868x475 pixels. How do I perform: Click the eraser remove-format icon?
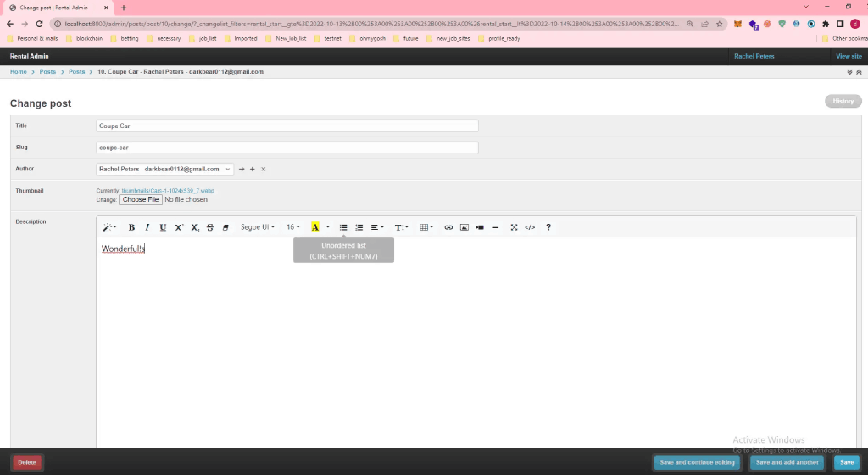(x=225, y=227)
